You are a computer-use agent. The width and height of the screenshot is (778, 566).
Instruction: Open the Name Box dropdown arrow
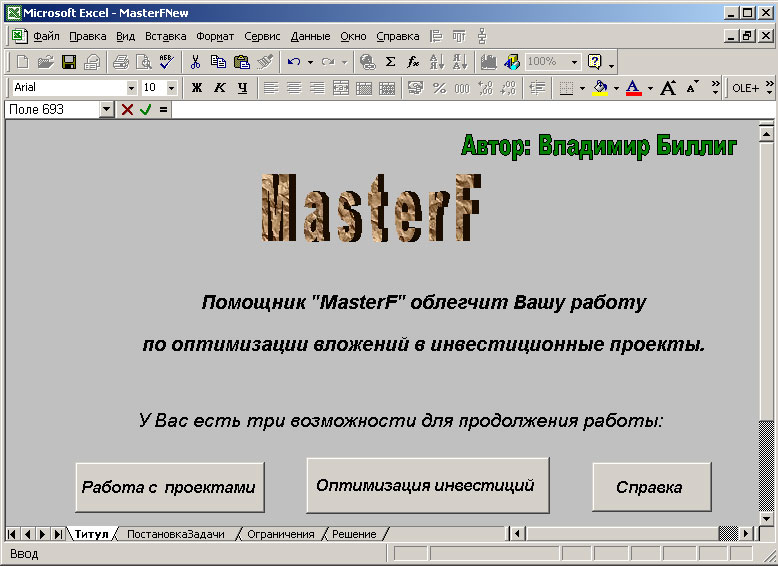107,110
